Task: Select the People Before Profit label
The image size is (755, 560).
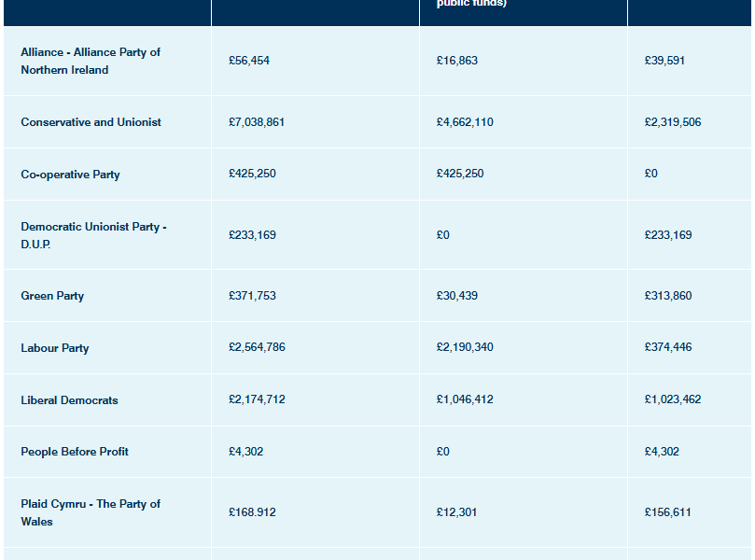Action: (75, 452)
